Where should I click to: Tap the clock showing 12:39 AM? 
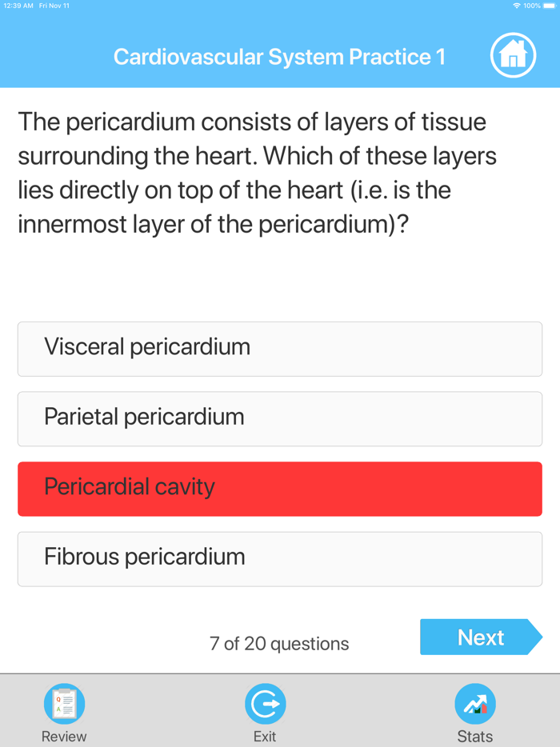tap(18, 5)
